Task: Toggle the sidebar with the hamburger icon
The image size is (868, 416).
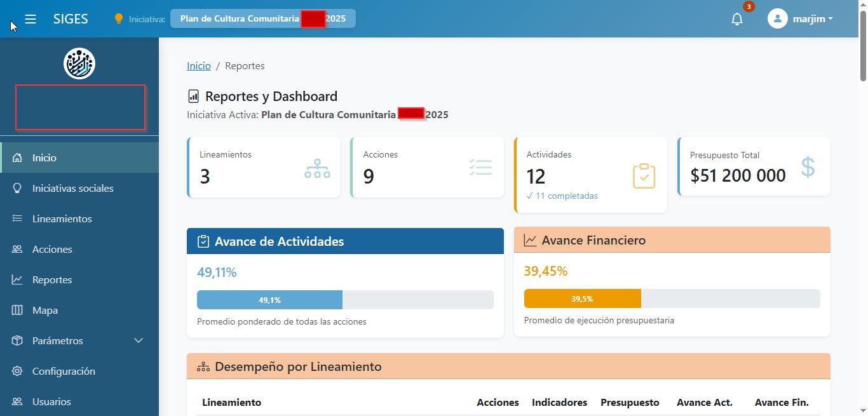Action: tap(31, 18)
